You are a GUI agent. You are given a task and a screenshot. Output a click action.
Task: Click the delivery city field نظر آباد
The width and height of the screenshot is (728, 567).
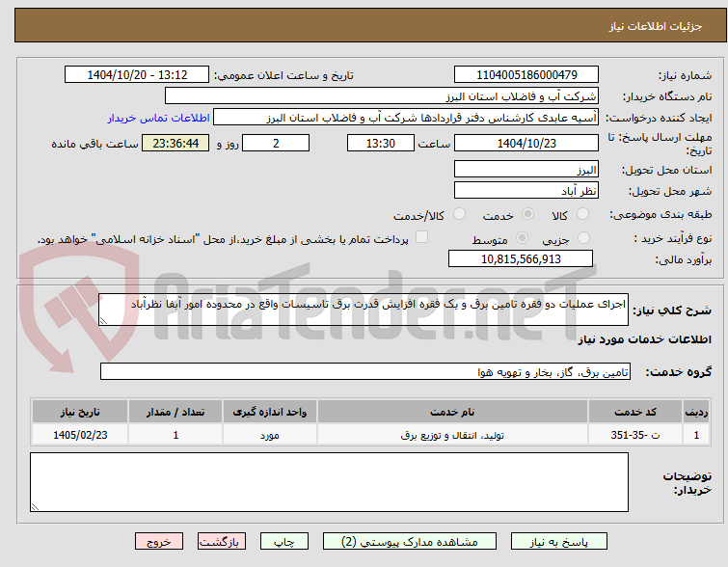pos(526,190)
